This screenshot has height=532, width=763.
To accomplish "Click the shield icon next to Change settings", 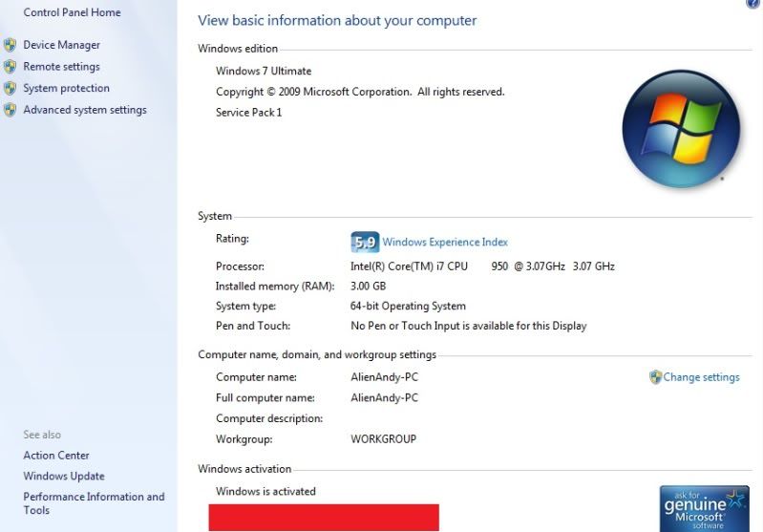I will point(655,377).
